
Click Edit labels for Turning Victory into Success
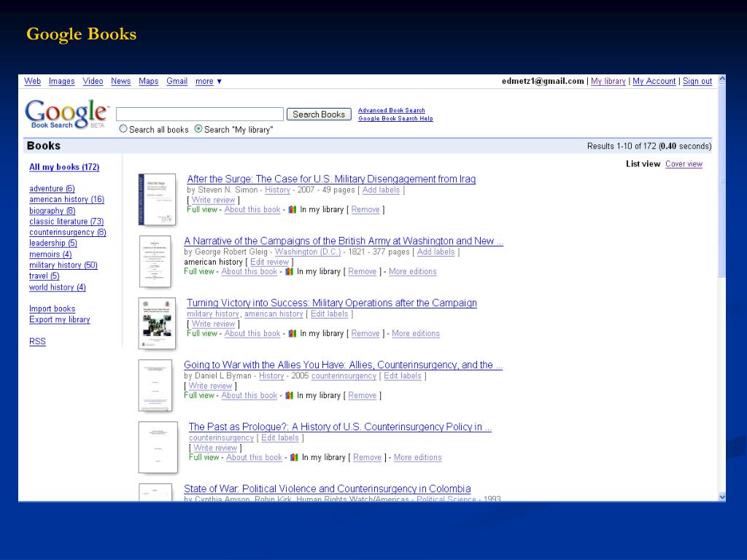[x=329, y=314]
